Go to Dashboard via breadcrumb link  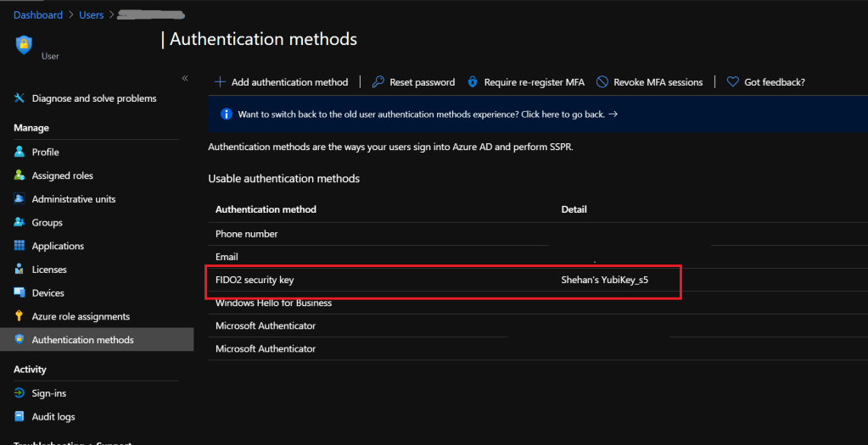tap(38, 15)
